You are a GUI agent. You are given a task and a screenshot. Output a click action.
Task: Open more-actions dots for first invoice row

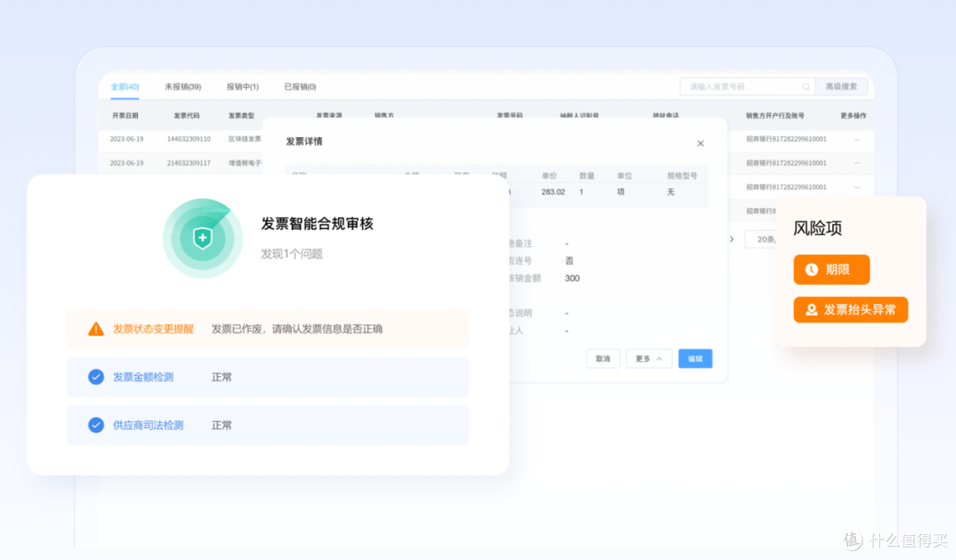point(857,140)
